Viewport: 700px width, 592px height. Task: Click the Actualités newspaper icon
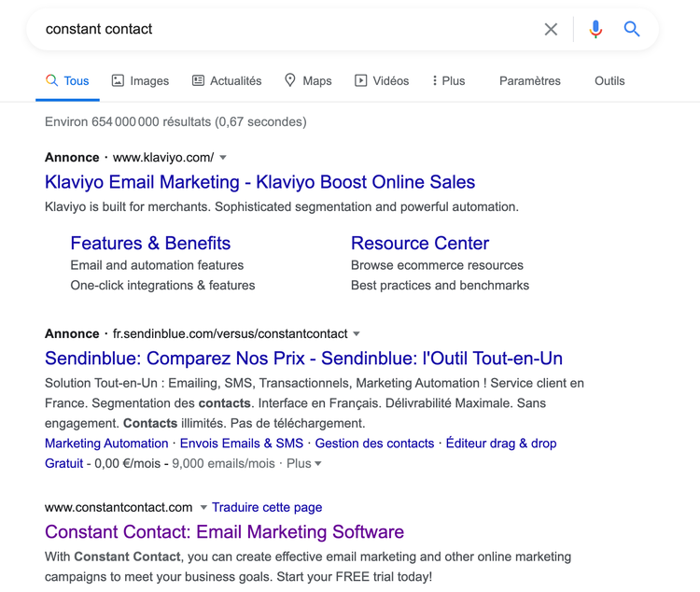[198, 81]
